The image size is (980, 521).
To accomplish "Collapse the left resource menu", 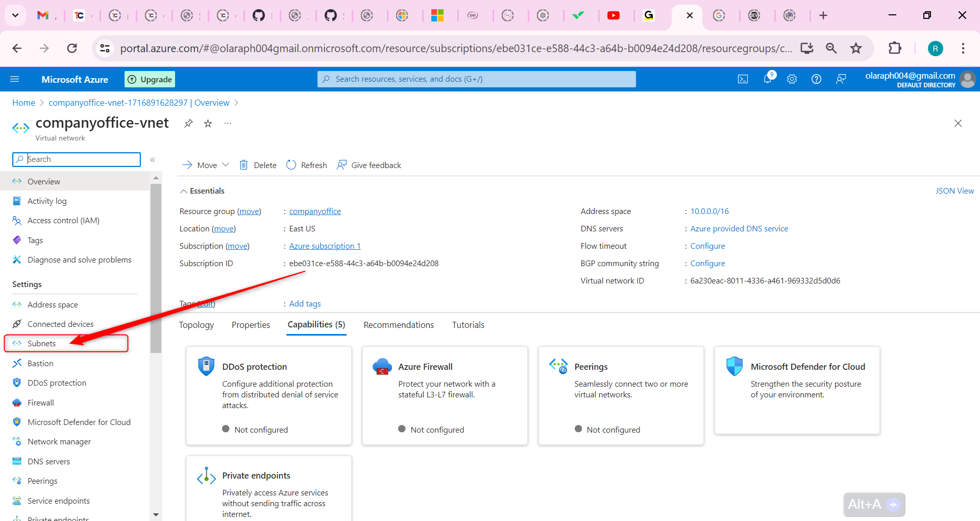I will [x=153, y=160].
